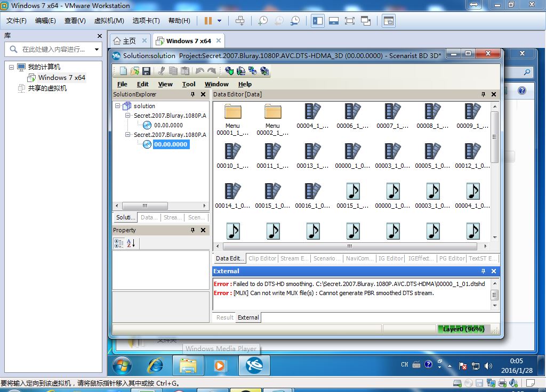Collapse the 我的计算机 library node

click(11, 67)
